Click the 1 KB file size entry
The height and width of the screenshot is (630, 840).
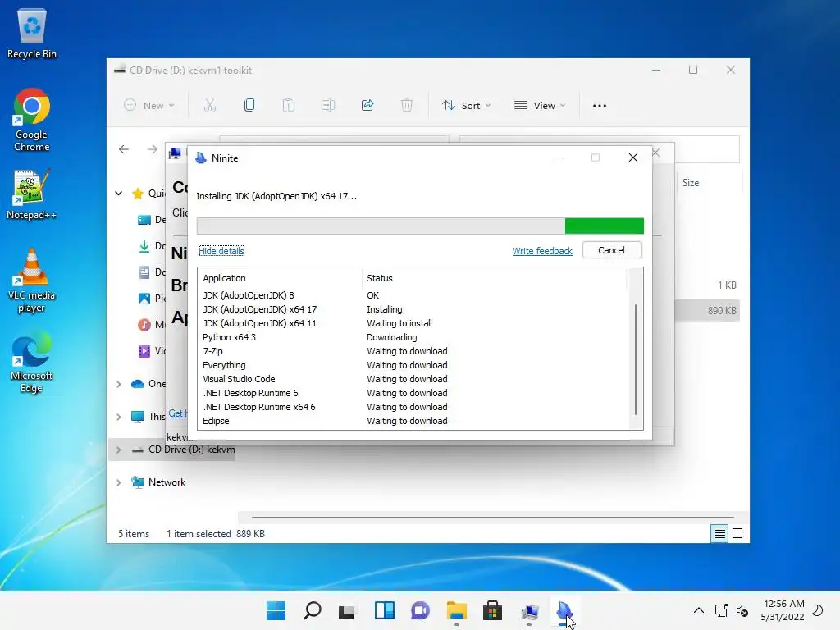click(x=727, y=285)
